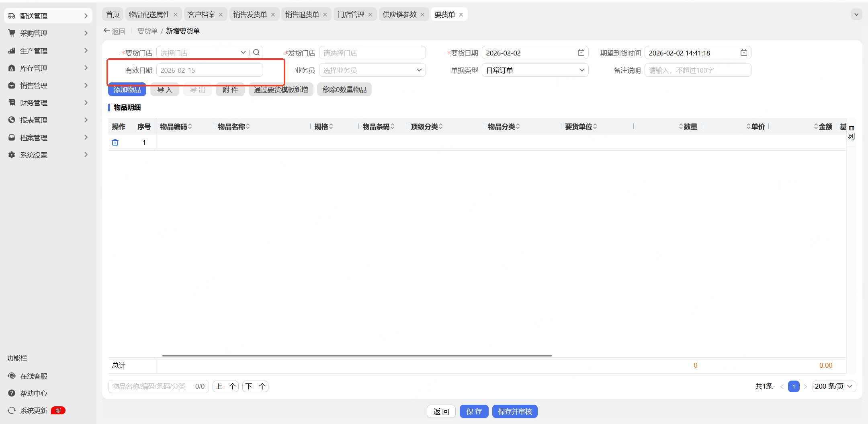Delete row 1 with trash icon
This screenshot has width=868, height=424.
[x=115, y=142]
